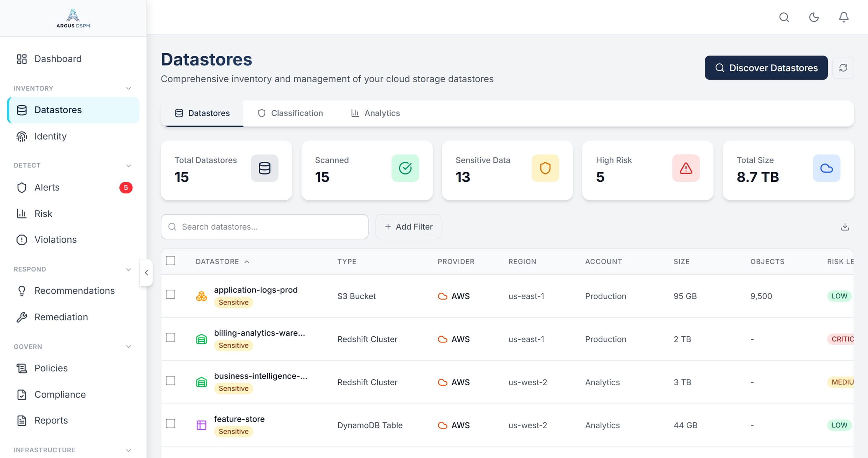Go to Risk in the sidebar
The width and height of the screenshot is (868, 458).
point(73,214)
